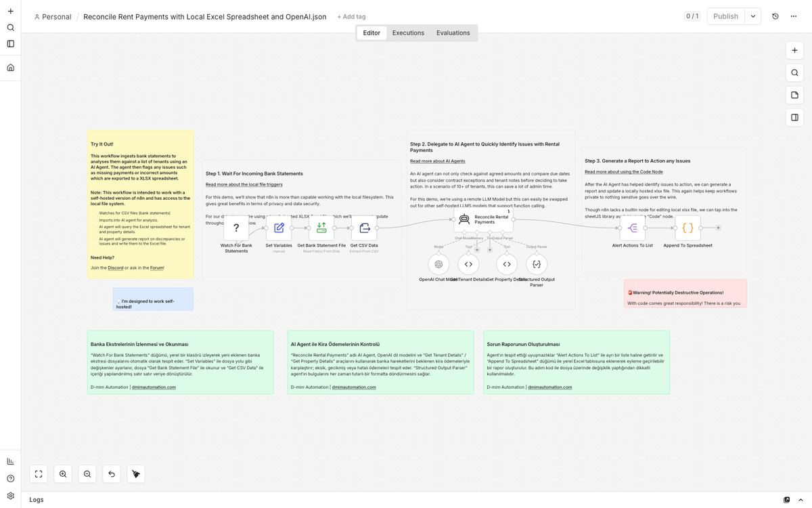Viewport: 812px width, 508px height.
Task: Select the Get Tenant Details tool node
Action: [468, 264]
